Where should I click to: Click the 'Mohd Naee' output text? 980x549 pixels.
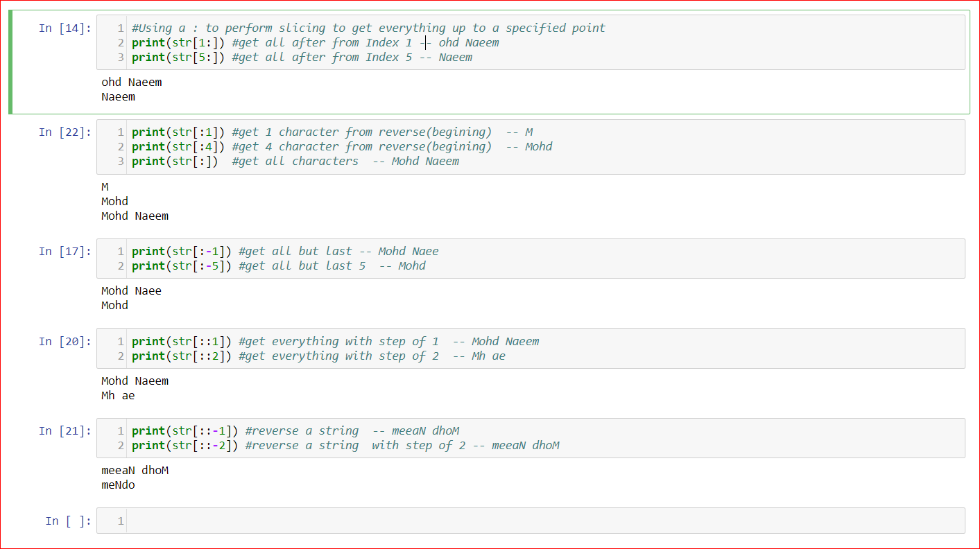pyautogui.click(x=132, y=291)
